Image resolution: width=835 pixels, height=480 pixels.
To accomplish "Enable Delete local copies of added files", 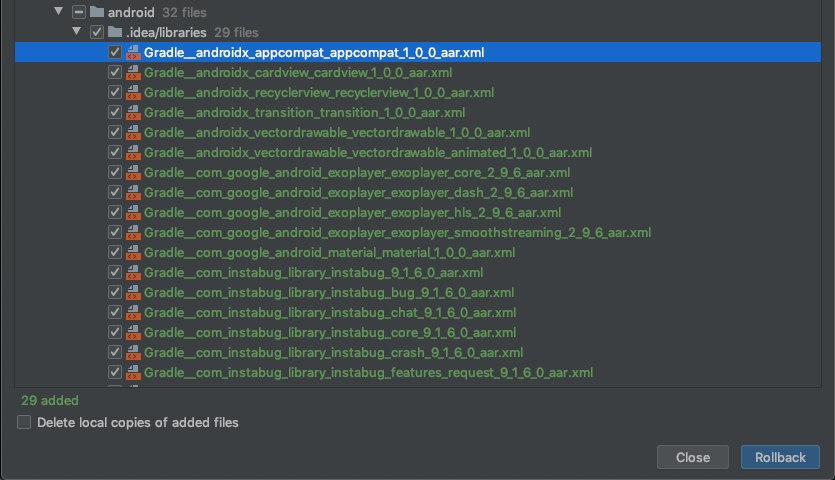I will [x=24, y=423].
